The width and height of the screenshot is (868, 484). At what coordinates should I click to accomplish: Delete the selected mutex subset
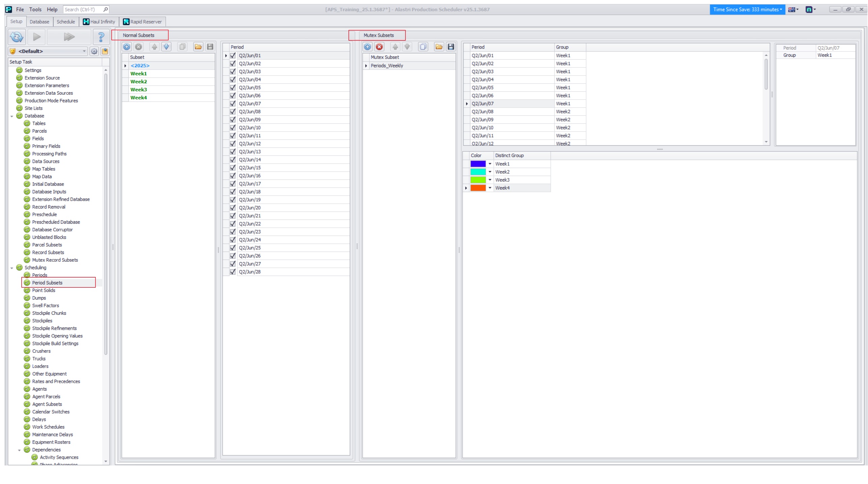pos(379,47)
